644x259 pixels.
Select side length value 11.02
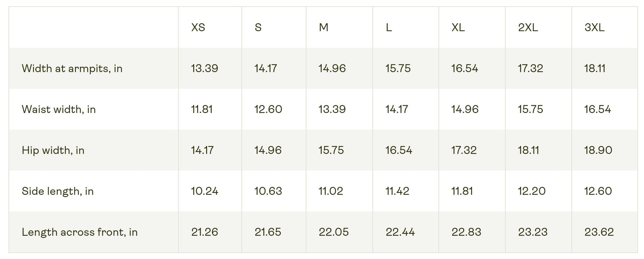[331, 191]
